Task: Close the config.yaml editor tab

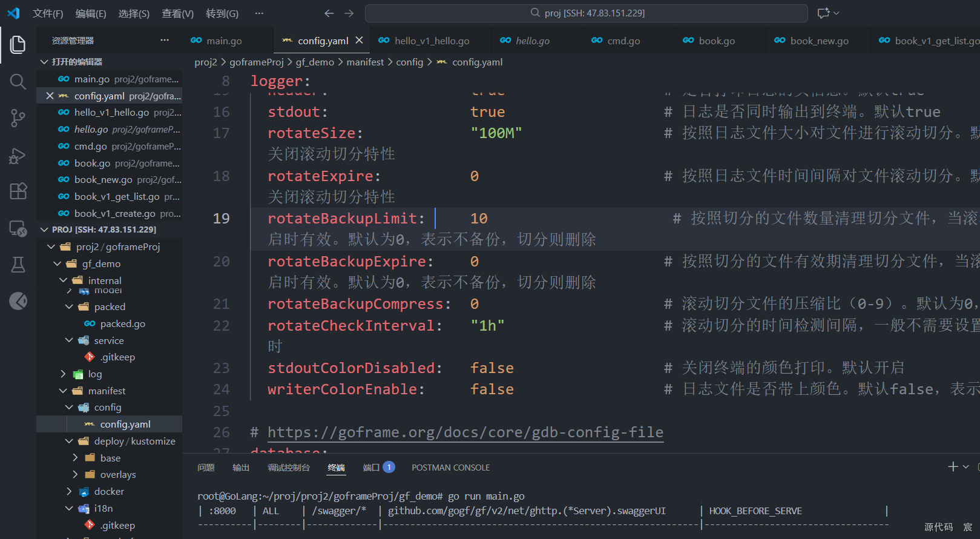Action: tap(359, 40)
